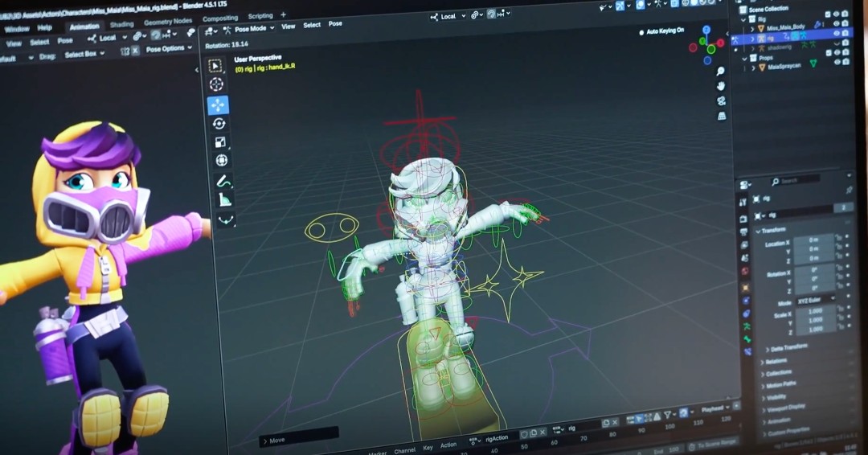Viewport: 868px width, 455px height.
Task: Click the Search field in Properties editor
Action: (795, 180)
